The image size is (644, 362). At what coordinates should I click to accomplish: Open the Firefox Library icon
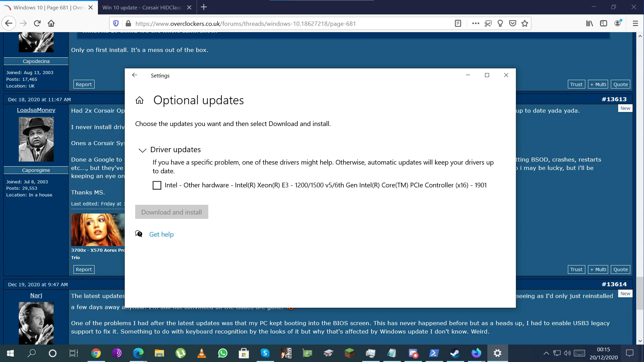[x=590, y=23]
